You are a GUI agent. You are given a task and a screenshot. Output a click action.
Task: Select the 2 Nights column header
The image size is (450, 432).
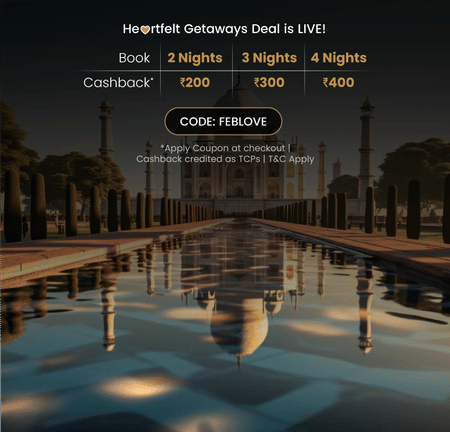195,58
